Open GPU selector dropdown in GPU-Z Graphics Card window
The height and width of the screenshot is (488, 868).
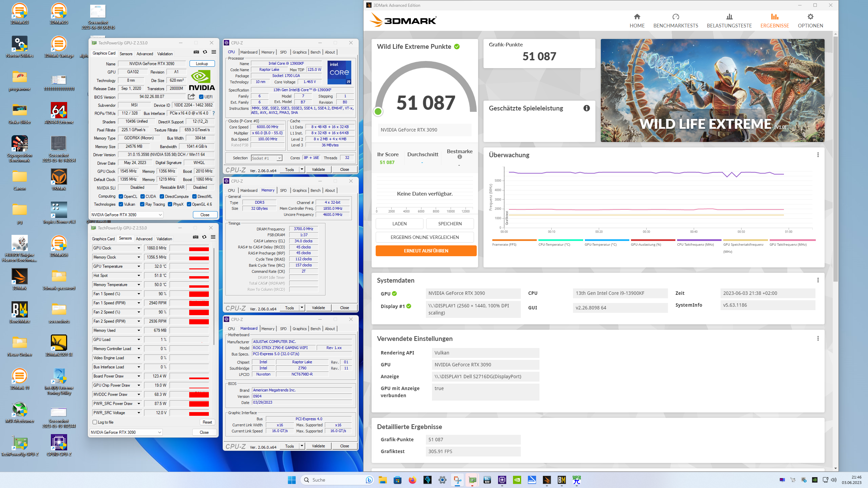(x=127, y=215)
